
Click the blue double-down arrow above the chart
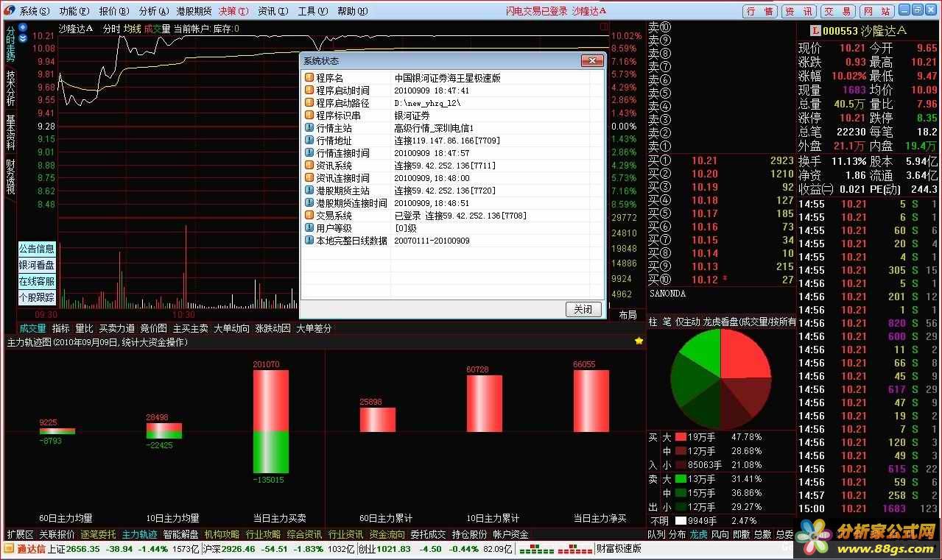point(23,37)
